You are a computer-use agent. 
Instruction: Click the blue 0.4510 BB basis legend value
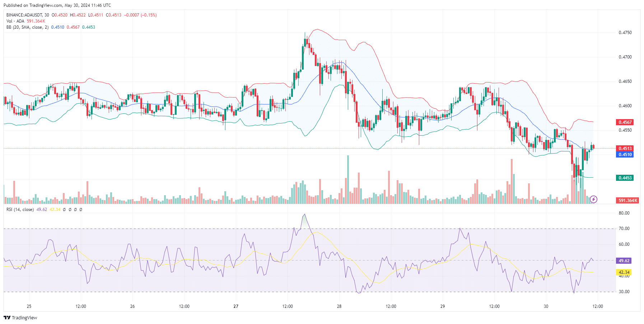[x=58, y=27]
